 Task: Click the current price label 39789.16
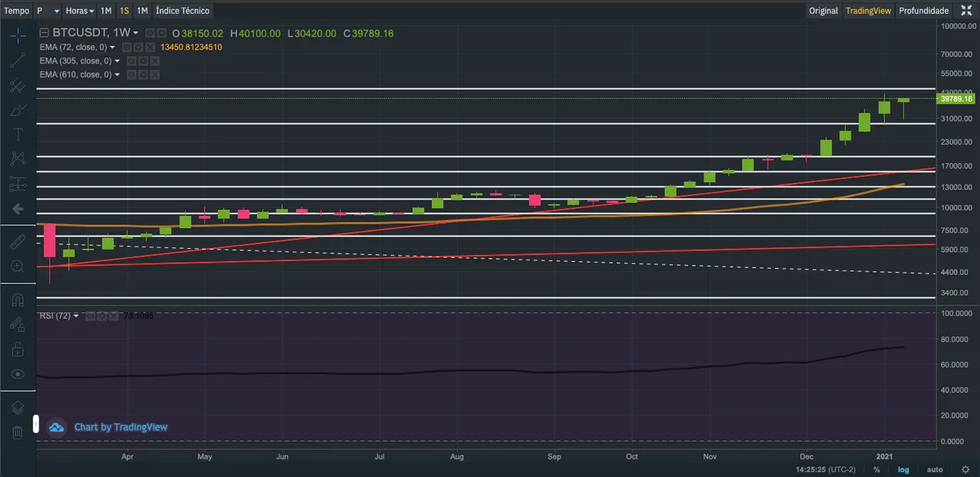pyautogui.click(x=956, y=99)
